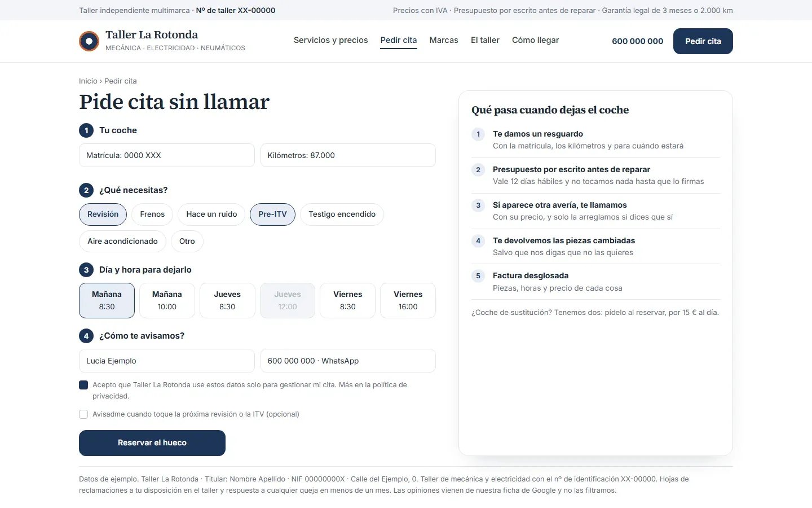Image resolution: width=812 pixels, height=508 pixels.
Task: Uncheck the data consent checkbox
Action: [83, 385]
